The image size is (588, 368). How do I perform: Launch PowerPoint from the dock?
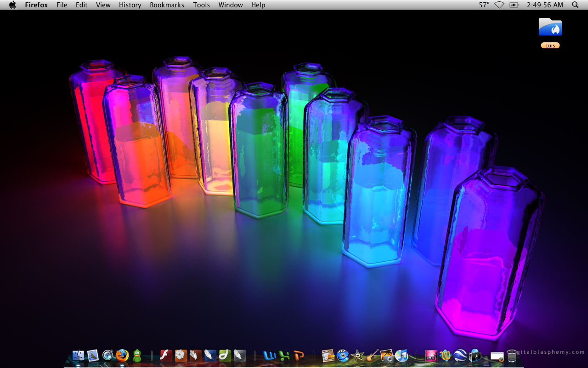[x=299, y=356]
